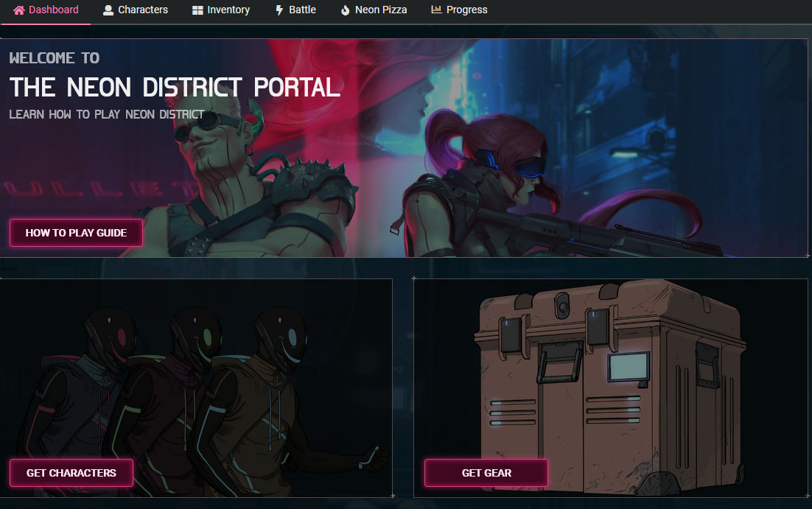Click the Progress chart icon

pos(436,10)
